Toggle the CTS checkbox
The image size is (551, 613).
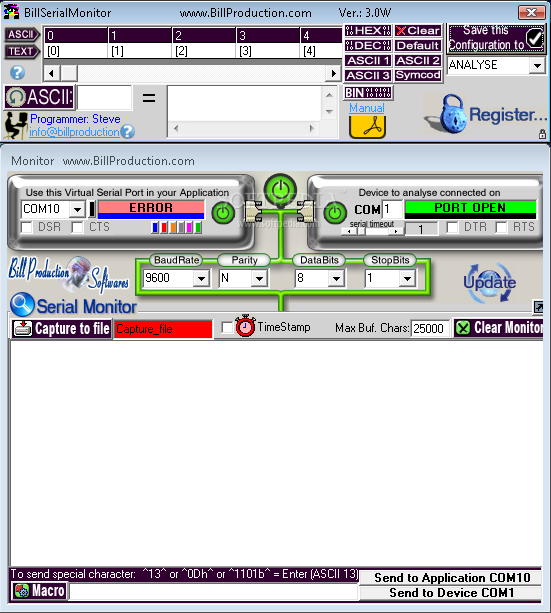click(x=77, y=227)
